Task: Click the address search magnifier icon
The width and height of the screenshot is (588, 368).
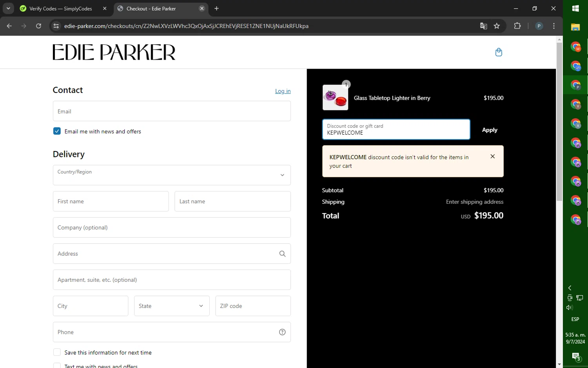Action: point(282,254)
